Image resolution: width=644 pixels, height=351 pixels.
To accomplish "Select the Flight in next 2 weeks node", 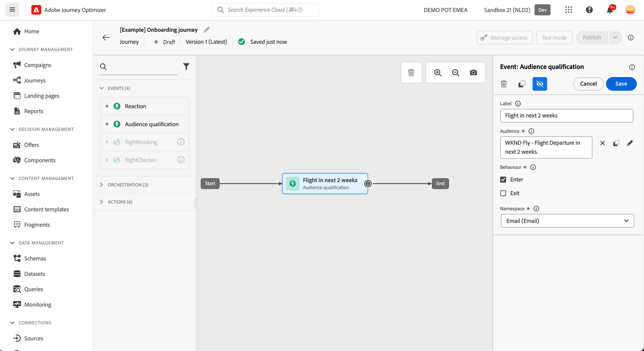I will pos(325,184).
